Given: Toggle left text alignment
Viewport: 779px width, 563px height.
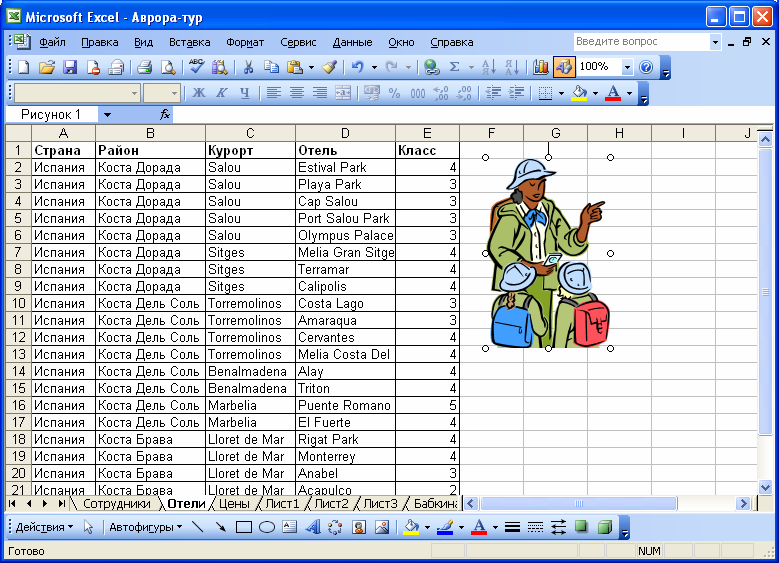Looking at the screenshot, I should pos(273,93).
